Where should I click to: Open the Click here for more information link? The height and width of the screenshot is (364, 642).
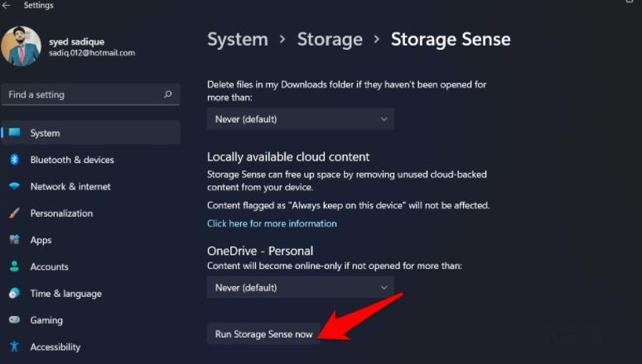coord(272,223)
